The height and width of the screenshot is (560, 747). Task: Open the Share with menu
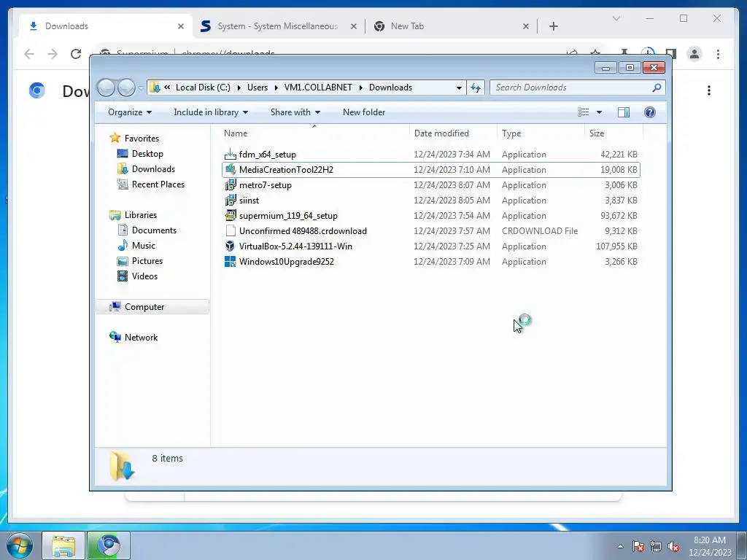pos(295,112)
